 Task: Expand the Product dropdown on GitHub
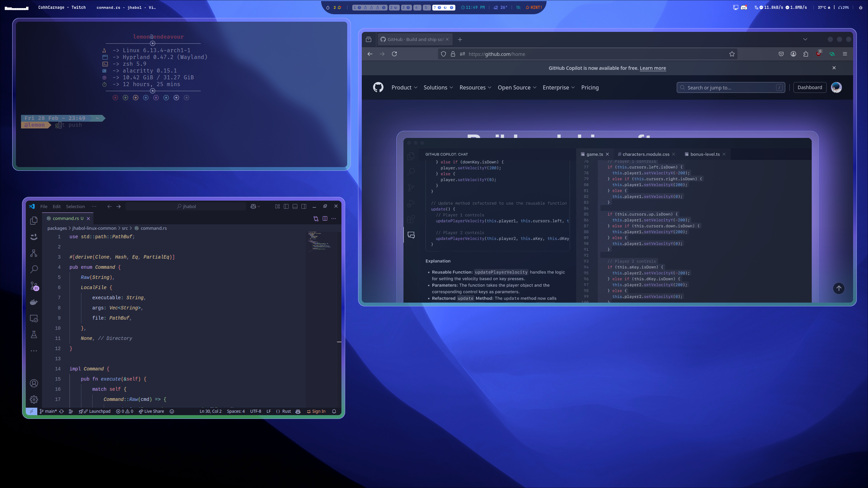[404, 87]
